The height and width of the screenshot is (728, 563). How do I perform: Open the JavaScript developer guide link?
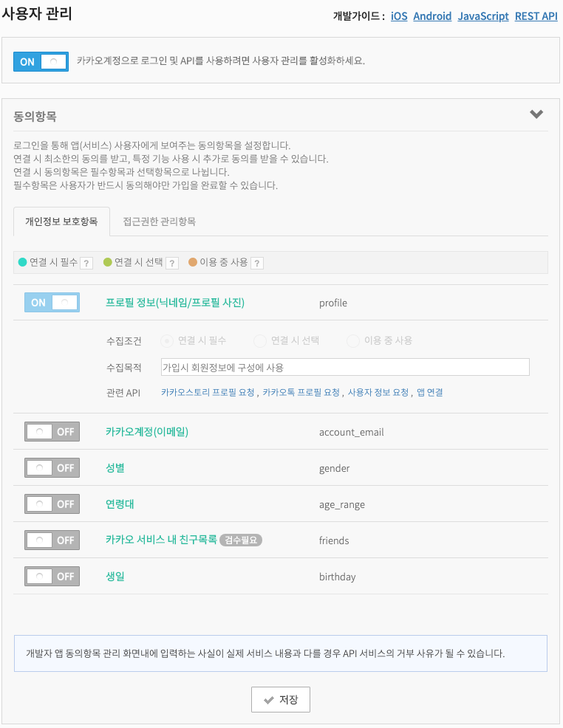pos(483,16)
